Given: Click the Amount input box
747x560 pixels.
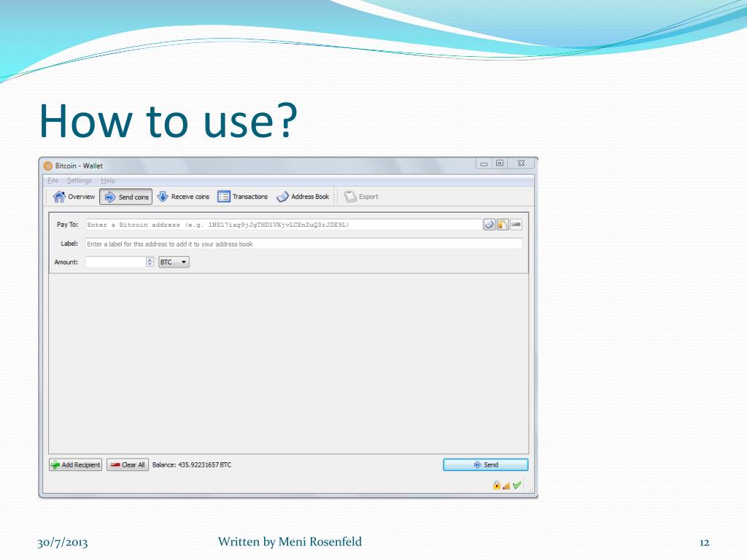Looking at the screenshot, I should (115, 262).
